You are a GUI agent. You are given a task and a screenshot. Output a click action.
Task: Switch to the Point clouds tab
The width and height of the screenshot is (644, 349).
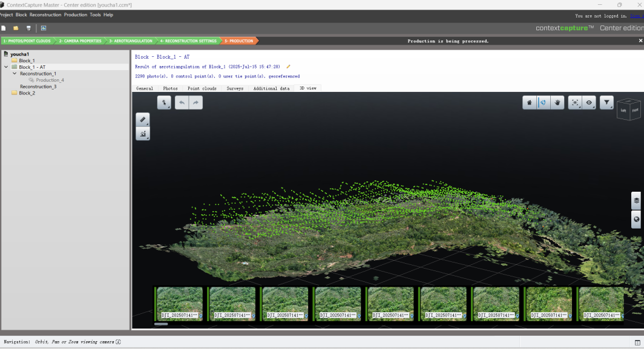pyautogui.click(x=202, y=88)
